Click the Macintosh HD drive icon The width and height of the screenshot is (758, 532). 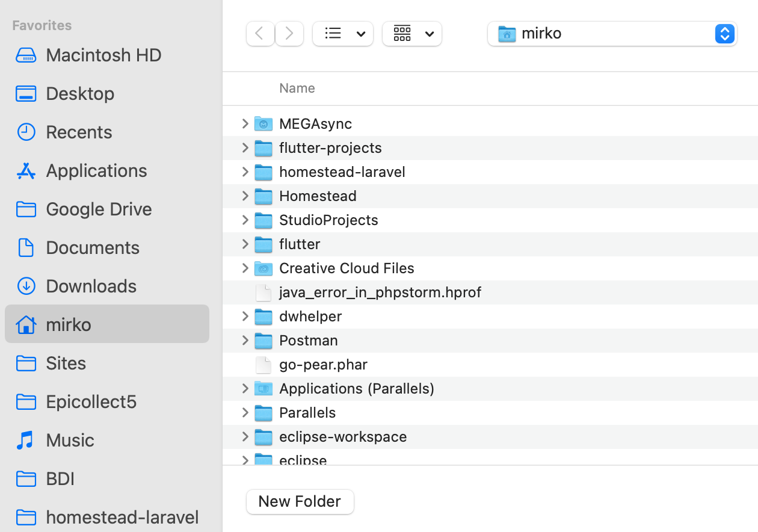(x=26, y=55)
